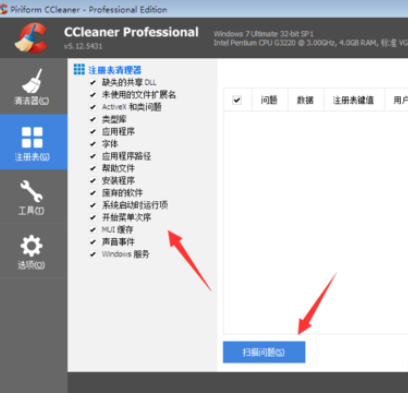Click the Windows 7 Ultimate system info text
This screenshot has width=408, height=393.
pyautogui.click(x=263, y=34)
